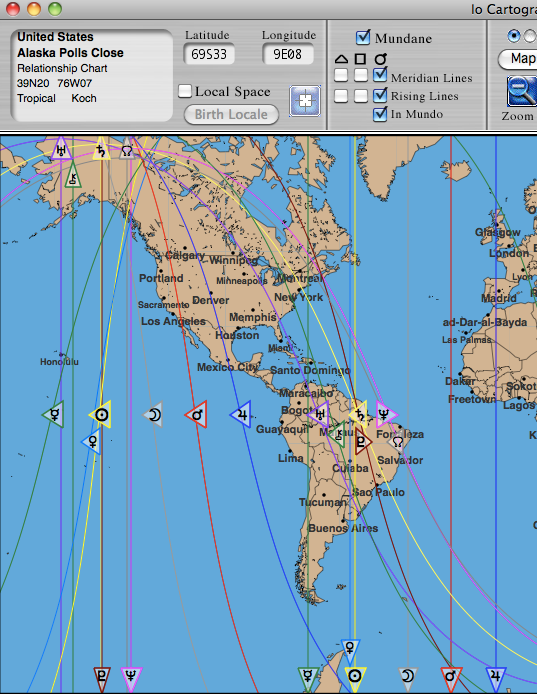Enable the Local Space checkbox
This screenshot has width=537, height=694.
pyautogui.click(x=185, y=91)
